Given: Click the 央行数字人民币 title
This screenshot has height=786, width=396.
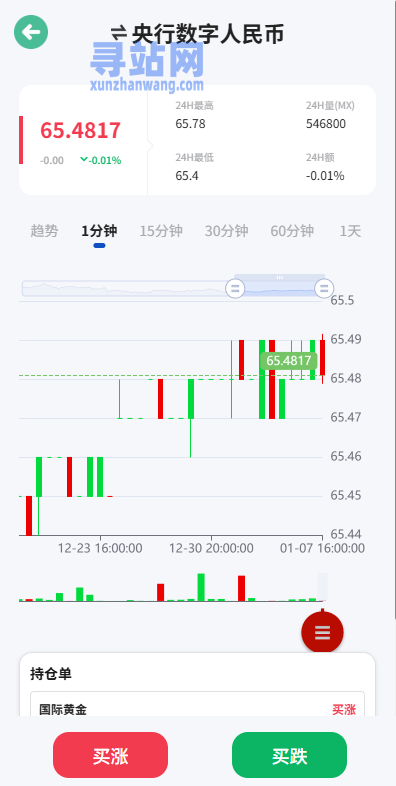Looking at the screenshot, I should (208, 34).
